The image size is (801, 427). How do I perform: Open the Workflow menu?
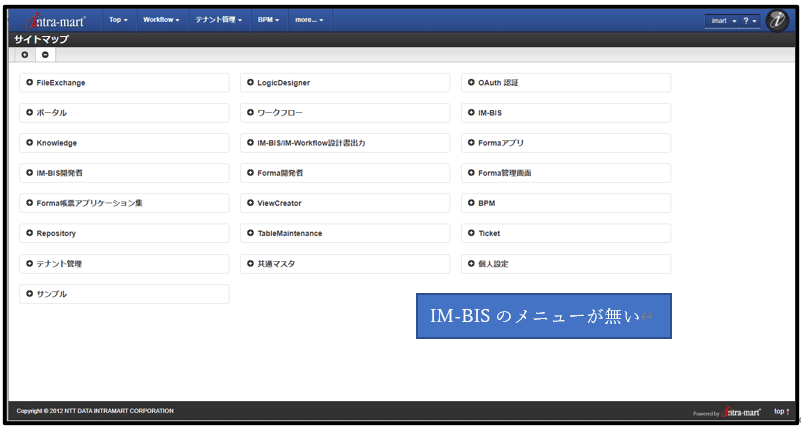161,20
